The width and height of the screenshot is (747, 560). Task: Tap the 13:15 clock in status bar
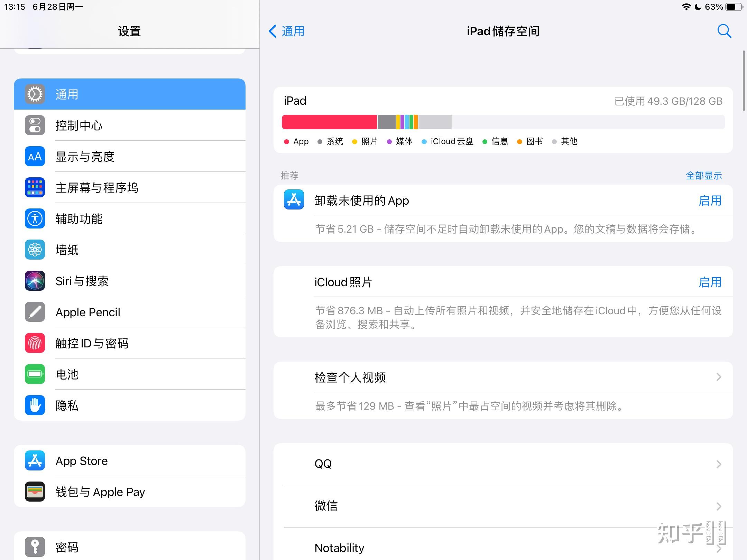15,7
